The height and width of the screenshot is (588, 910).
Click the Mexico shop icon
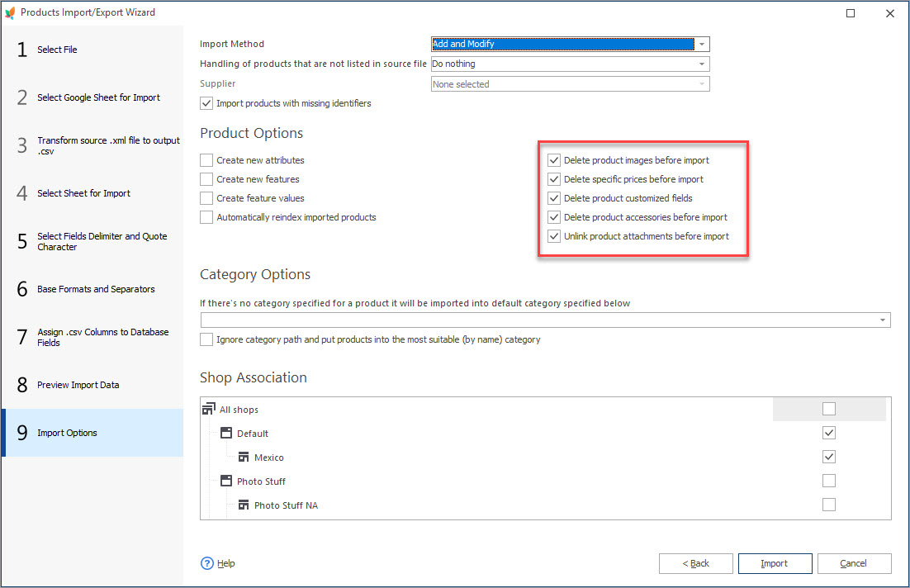(244, 458)
